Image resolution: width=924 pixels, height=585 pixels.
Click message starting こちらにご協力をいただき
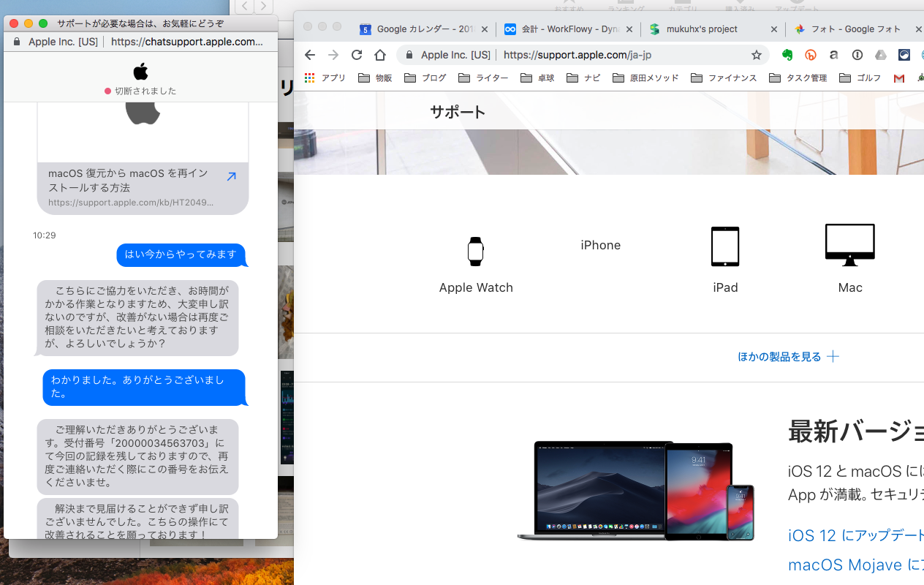(x=137, y=317)
